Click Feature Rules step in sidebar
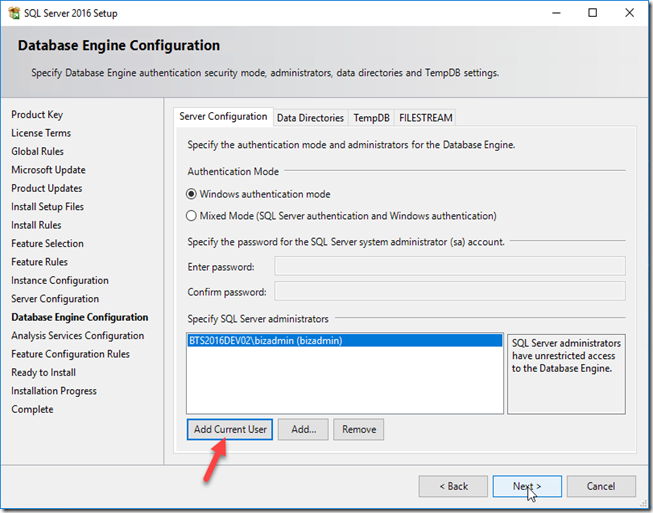653x513 pixels. 40,262
